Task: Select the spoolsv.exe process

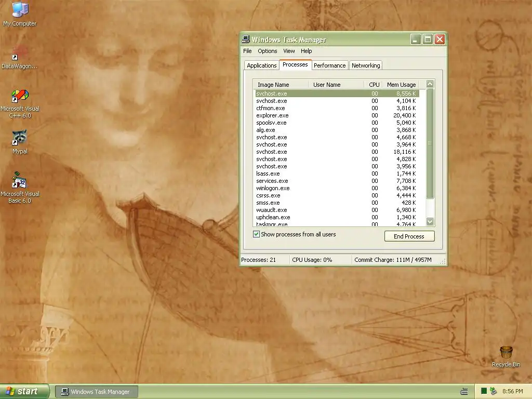Action: click(x=337, y=123)
